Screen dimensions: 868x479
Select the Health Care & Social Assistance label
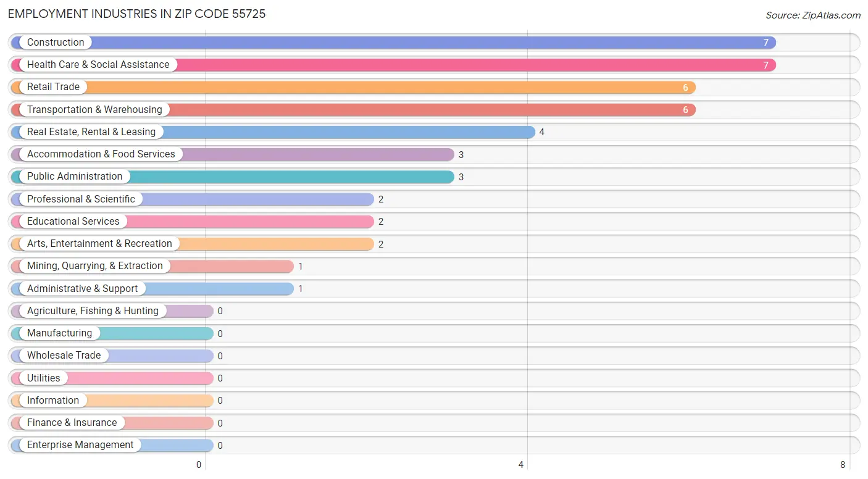point(98,65)
